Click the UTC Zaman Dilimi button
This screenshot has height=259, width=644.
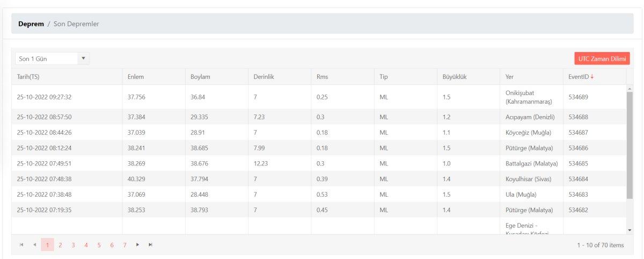click(602, 59)
